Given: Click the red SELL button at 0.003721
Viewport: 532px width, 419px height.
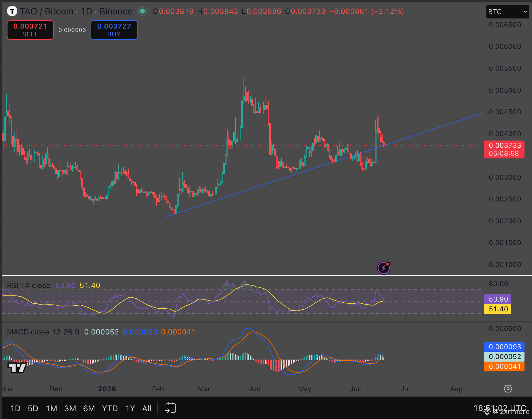Looking at the screenshot, I should (30, 30).
